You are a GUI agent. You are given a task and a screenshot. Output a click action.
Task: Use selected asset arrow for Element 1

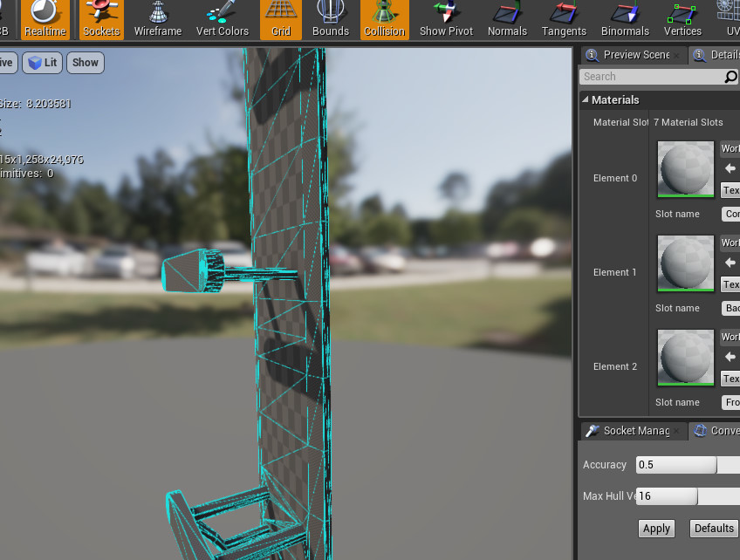click(x=730, y=263)
